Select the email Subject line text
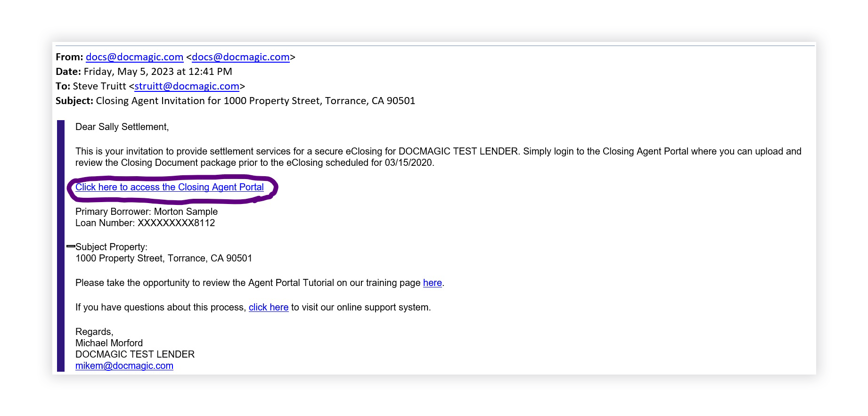This screenshot has height=416, width=868. tap(255, 101)
